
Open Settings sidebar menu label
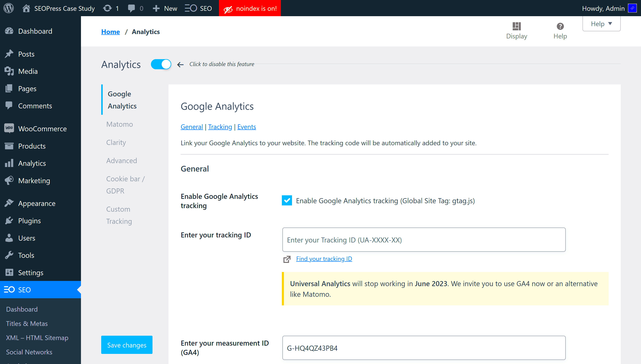31,272
